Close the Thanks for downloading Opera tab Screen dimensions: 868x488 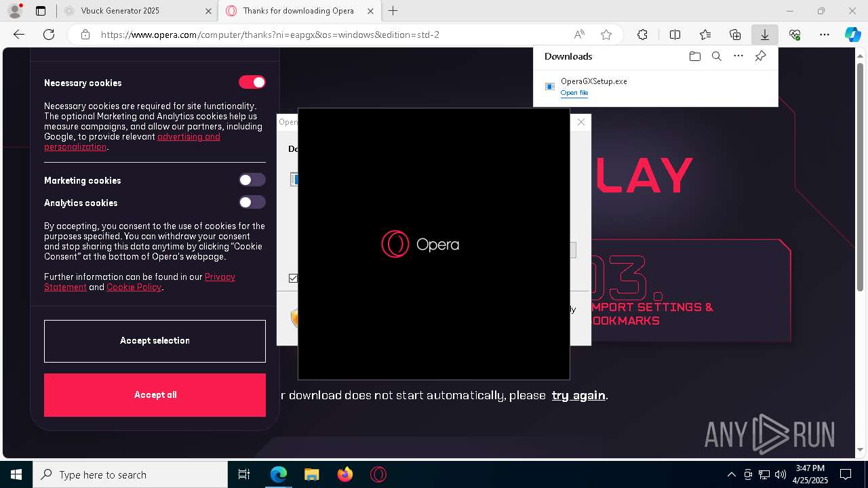[370, 11]
